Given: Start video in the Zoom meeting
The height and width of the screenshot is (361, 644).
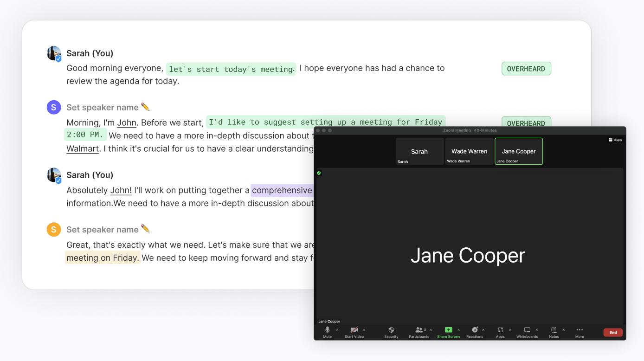Looking at the screenshot, I should [x=354, y=332].
